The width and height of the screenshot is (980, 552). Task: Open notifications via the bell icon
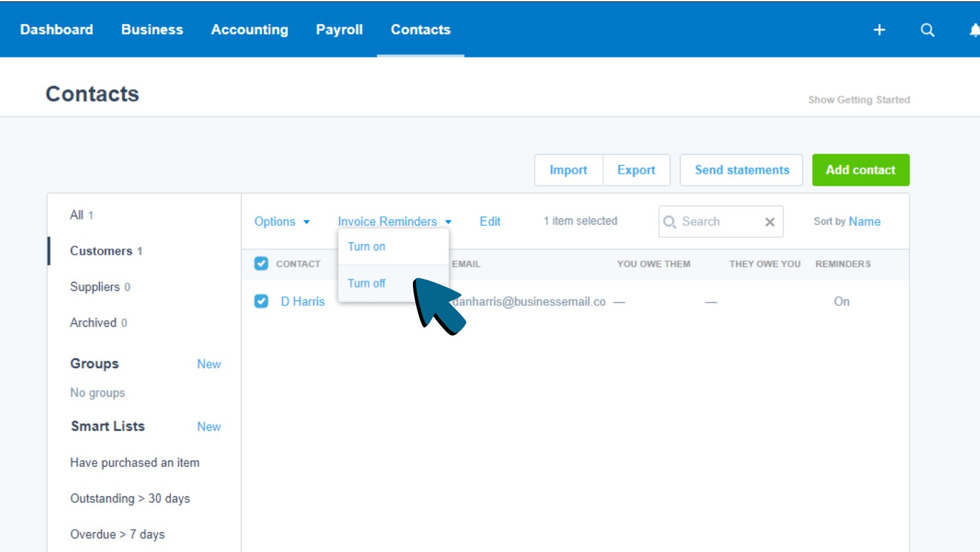point(975,30)
